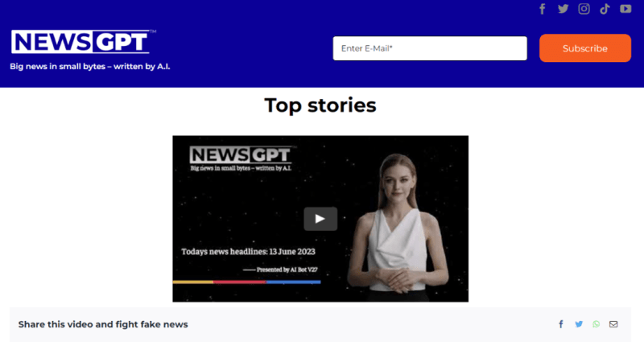644x358 pixels.
Task: Click the blue segment of the video color bar
Action: tap(293, 282)
